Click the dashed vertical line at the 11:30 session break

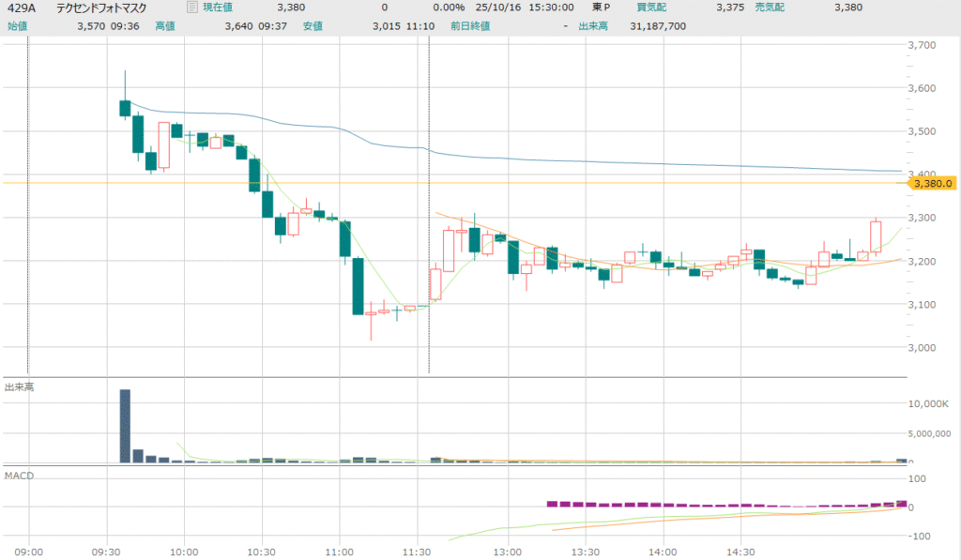point(429,235)
